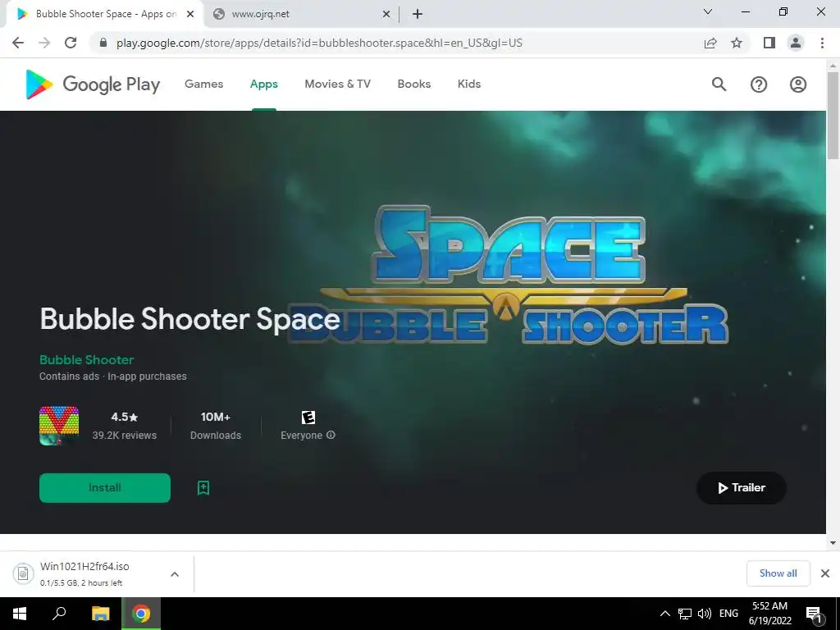Screen dimensions: 840x630
Task: Add Bubble Shooter Space to wishlist
Action: 203,487
